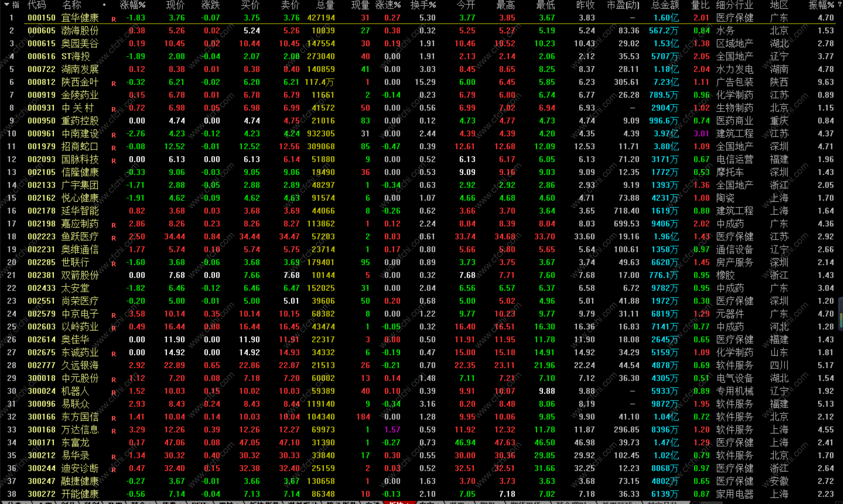Select the 鱼跃医疗 stock row
This screenshot has width=843, height=504.
click(x=80, y=237)
